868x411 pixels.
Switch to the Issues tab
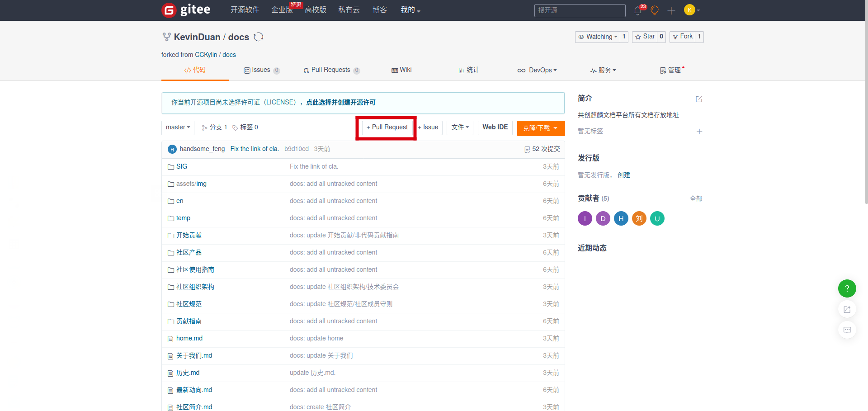tap(262, 70)
